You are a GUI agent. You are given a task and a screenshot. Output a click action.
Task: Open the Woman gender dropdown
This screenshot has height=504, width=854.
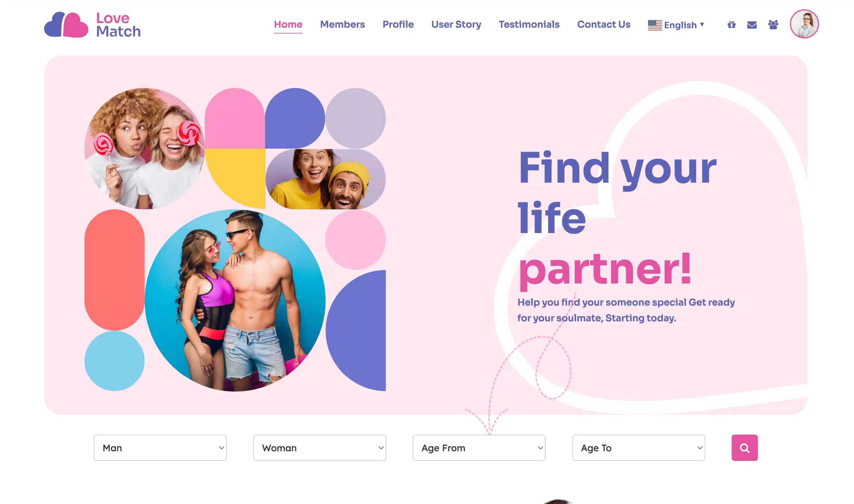[x=320, y=447]
